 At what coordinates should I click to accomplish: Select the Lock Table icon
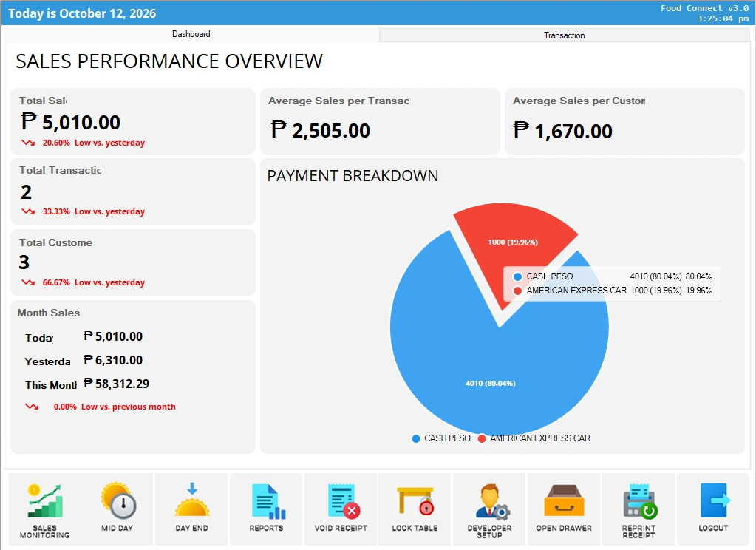pos(415,501)
